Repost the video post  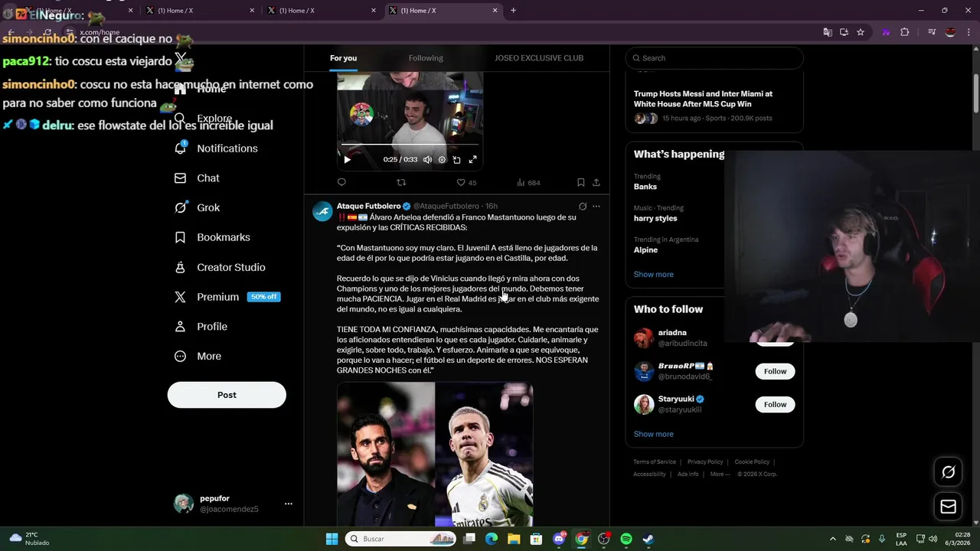[x=401, y=182]
